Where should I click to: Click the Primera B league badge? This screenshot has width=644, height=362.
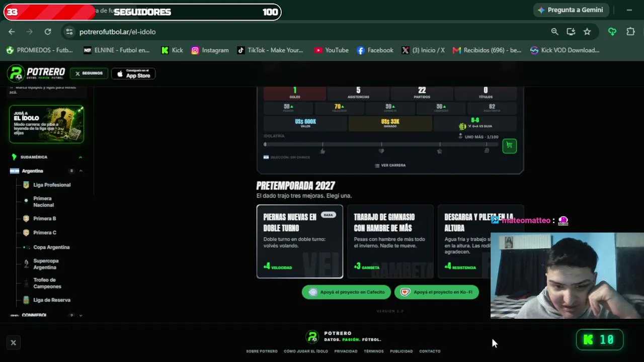[26, 219]
